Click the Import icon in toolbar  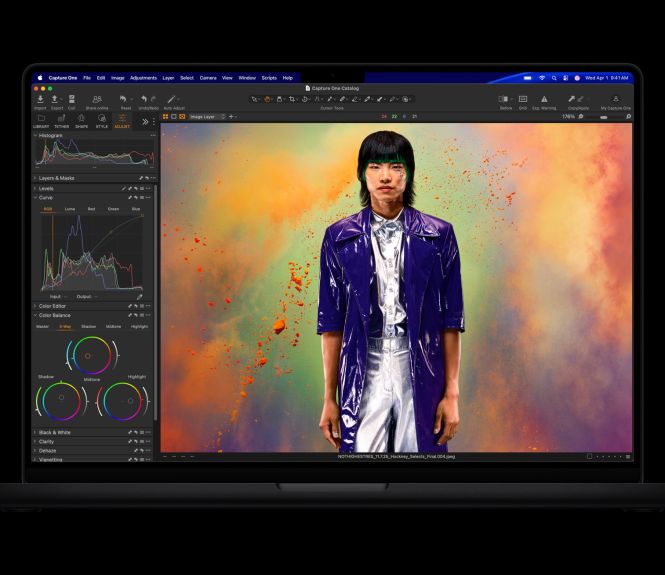[x=40, y=99]
